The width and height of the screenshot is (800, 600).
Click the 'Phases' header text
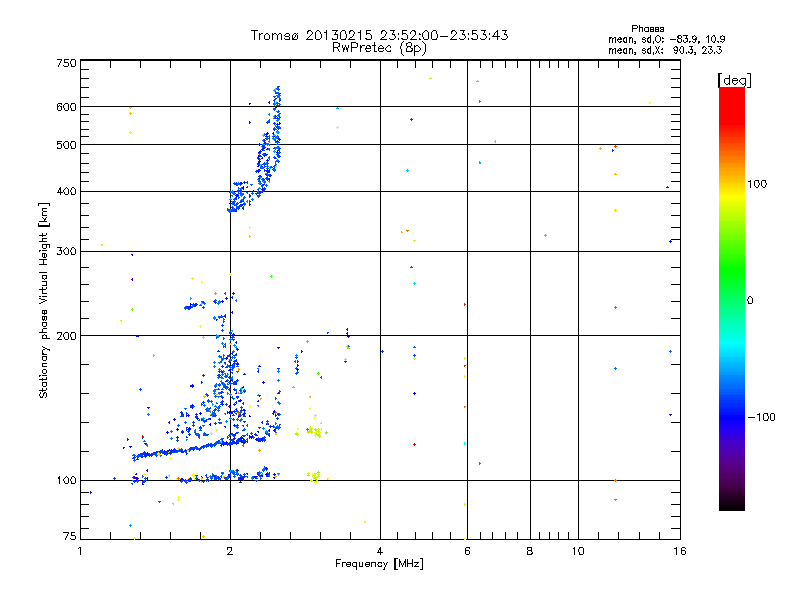(x=647, y=29)
